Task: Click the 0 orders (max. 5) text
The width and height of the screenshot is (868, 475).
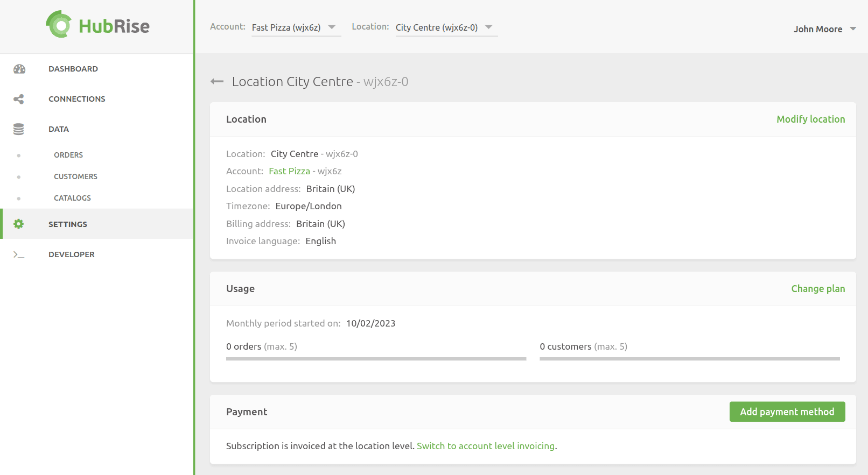Action: click(262, 346)
